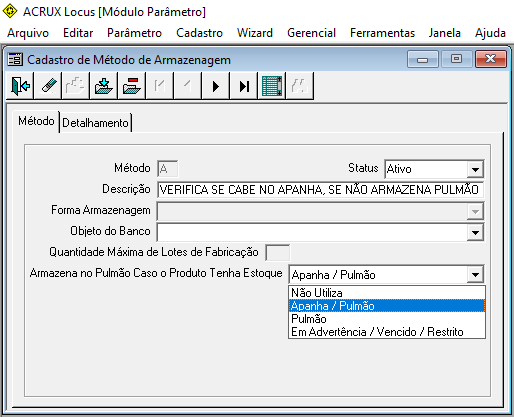The image size is (514, 417).
Task: Open the Cadastro menu
Action: click(x=199, y=33)
